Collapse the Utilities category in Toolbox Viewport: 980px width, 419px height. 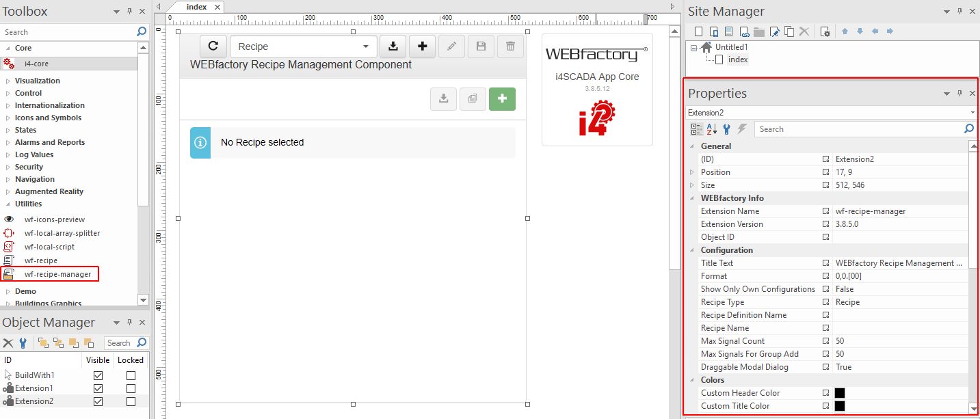[8, 204]
